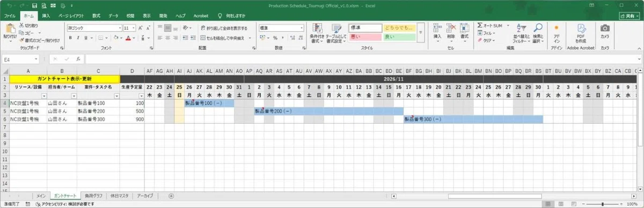Open Find and Select (検索と選択)

[x=538, y=33]
